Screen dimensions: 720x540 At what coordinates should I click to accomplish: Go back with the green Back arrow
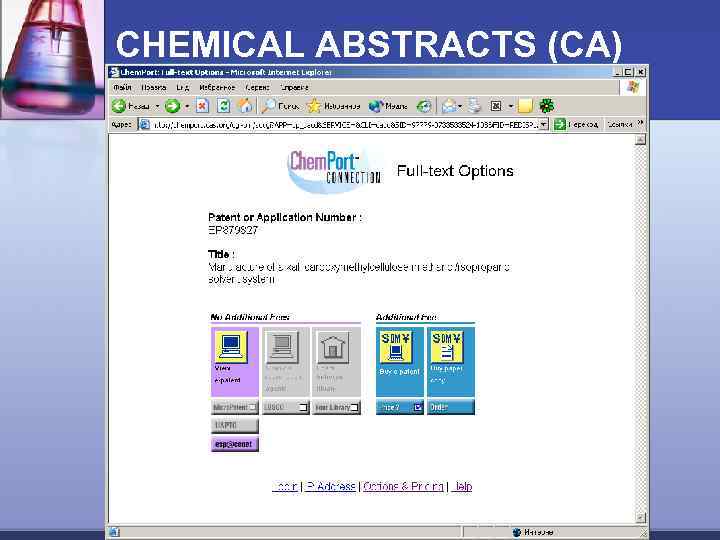point(118,106)
